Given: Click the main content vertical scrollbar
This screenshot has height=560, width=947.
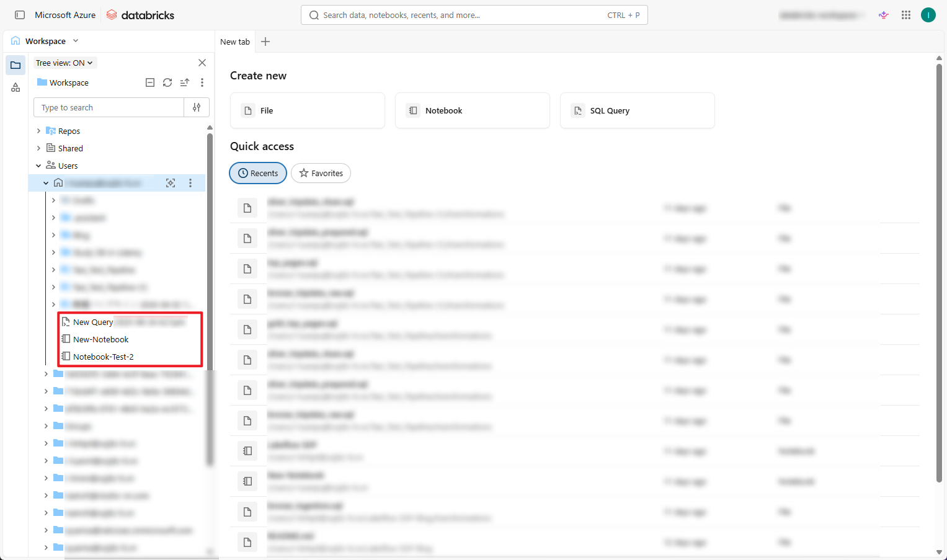Looking at the screenshot, I should pos(938,273).
